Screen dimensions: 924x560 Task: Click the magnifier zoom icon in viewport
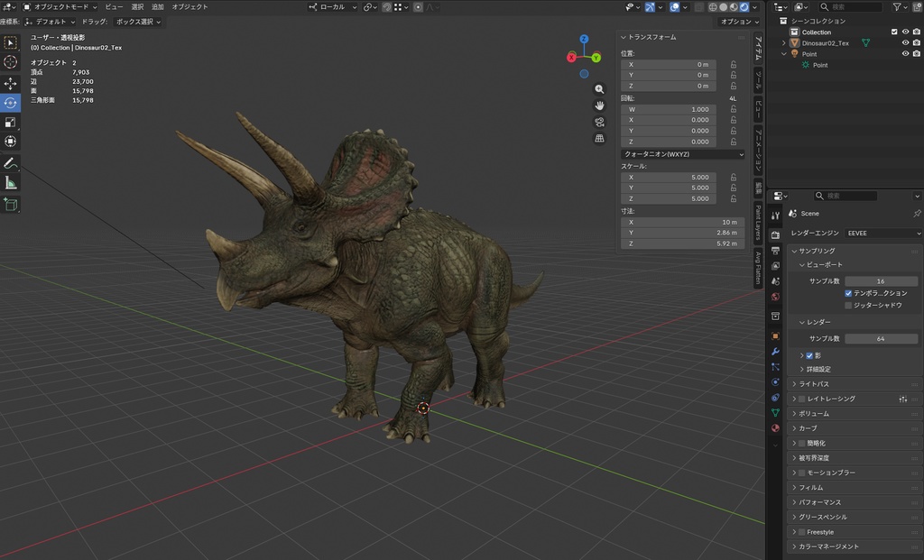[599, 88]
